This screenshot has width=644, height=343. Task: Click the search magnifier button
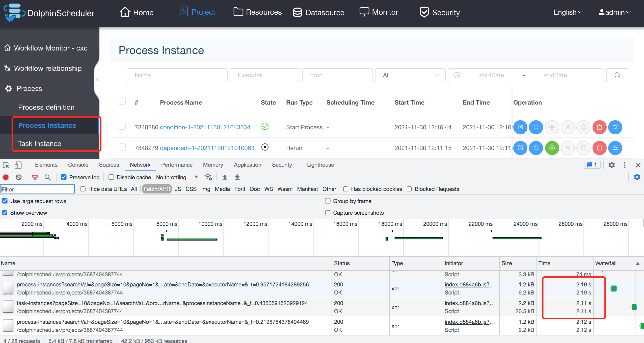617,75
